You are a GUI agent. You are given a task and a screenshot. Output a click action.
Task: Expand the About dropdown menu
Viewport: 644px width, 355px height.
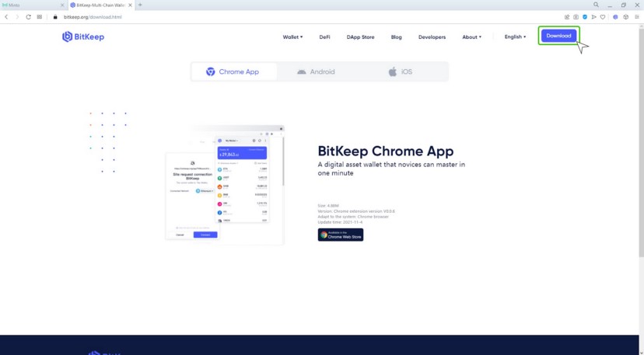coord(471,37)
